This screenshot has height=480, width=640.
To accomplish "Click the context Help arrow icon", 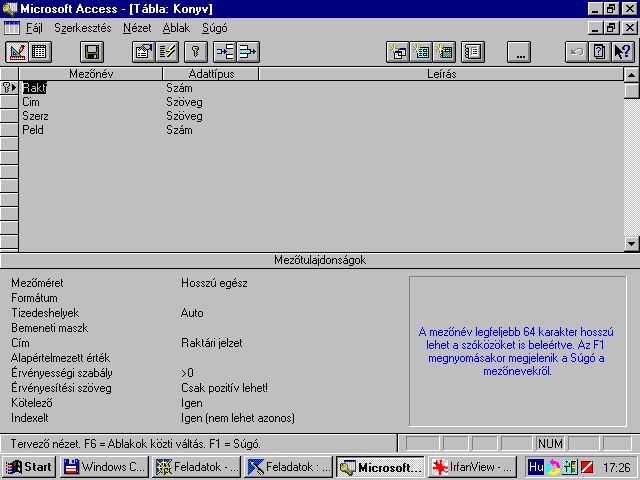I will point(623,51).
